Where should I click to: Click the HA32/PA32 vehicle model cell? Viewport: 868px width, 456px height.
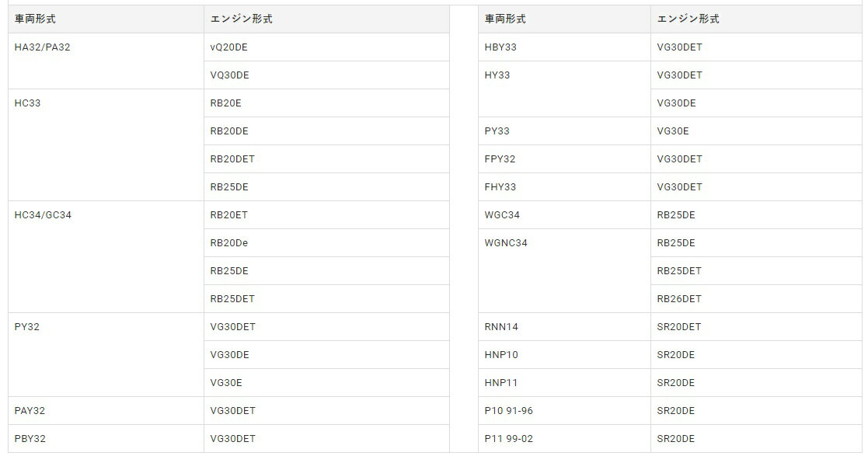tap(43, 47)
